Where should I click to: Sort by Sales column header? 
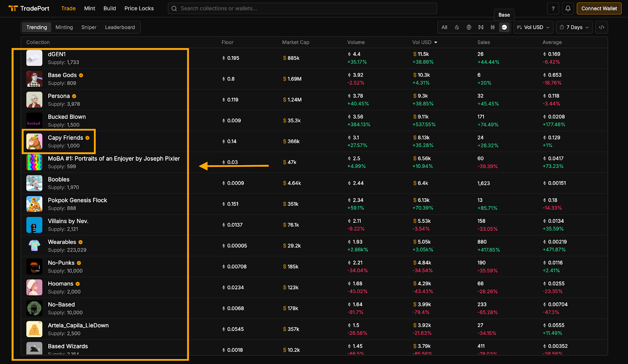(x=484, y=42)
